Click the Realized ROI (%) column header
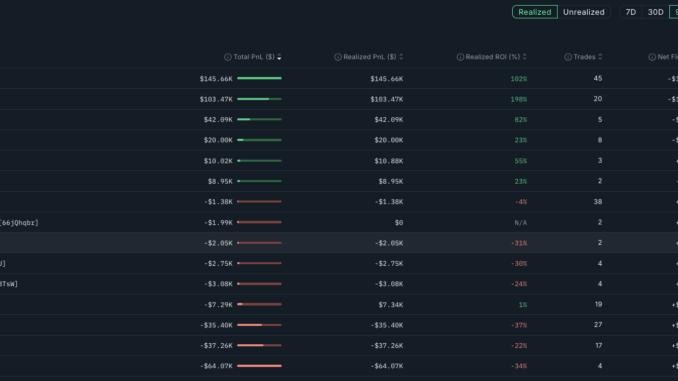Screen dimensions: 678x381 (x=493, y=57)
